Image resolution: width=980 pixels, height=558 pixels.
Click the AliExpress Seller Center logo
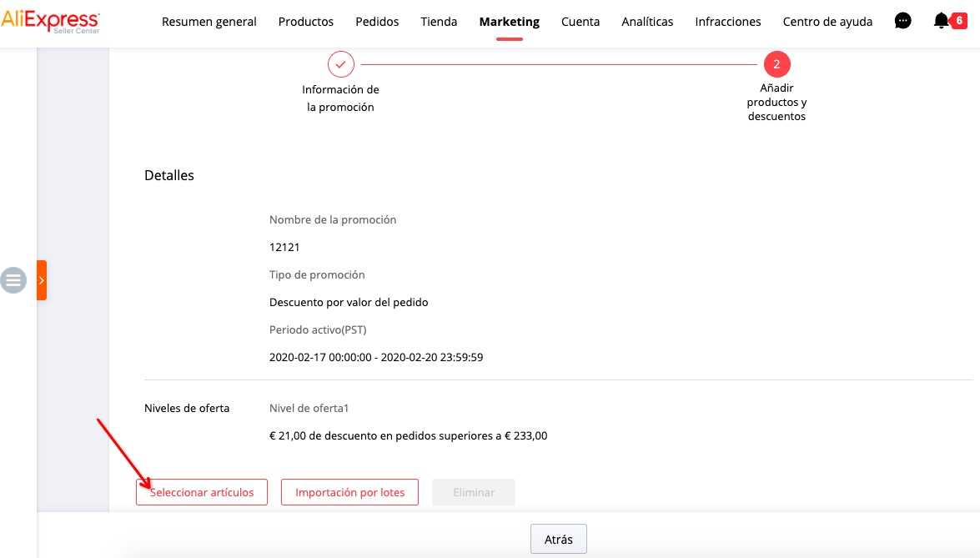51,22
